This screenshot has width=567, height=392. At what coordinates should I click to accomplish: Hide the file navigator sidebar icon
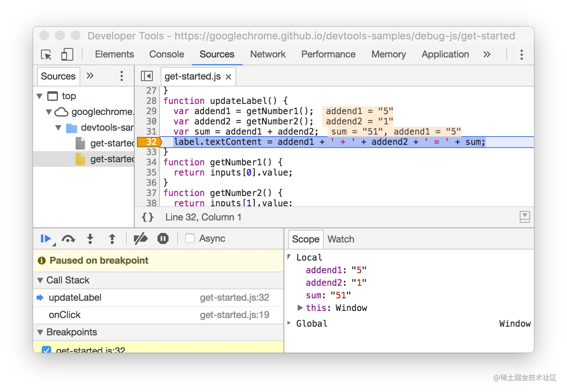[147, 76]
